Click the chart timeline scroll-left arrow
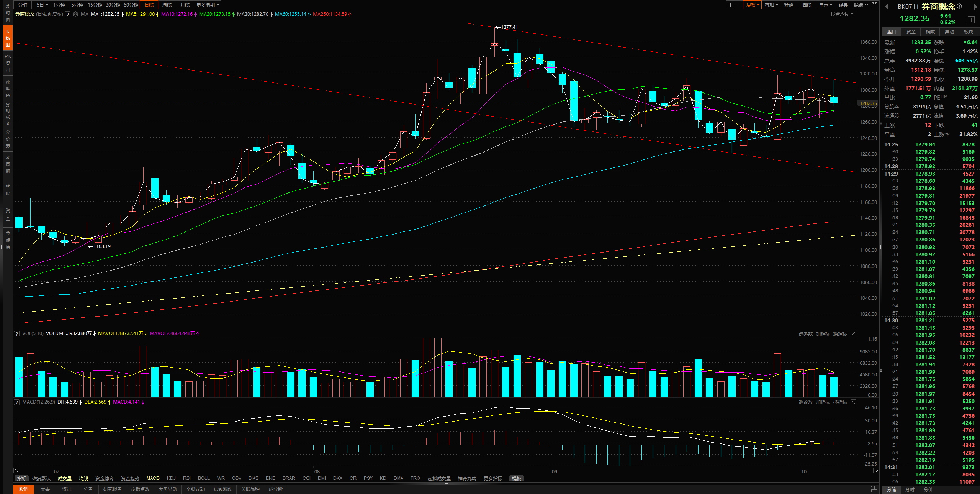Viewport: 980px width, 494px height. [16, 471]
